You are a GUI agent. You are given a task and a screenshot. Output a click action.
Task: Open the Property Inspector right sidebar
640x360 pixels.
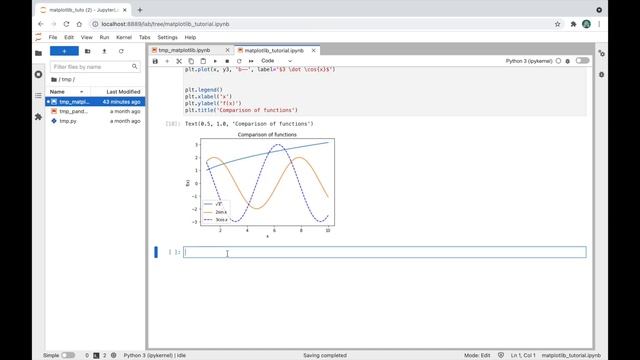tap(601, 53)
